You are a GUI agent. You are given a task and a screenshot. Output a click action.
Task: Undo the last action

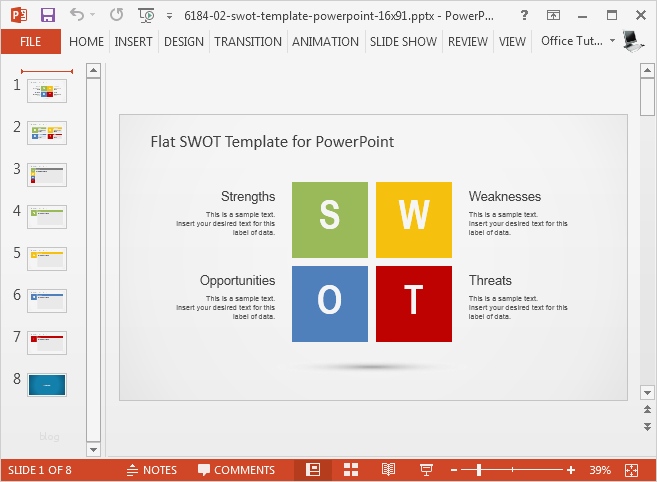pyautogui.click(x=77, y=15)
